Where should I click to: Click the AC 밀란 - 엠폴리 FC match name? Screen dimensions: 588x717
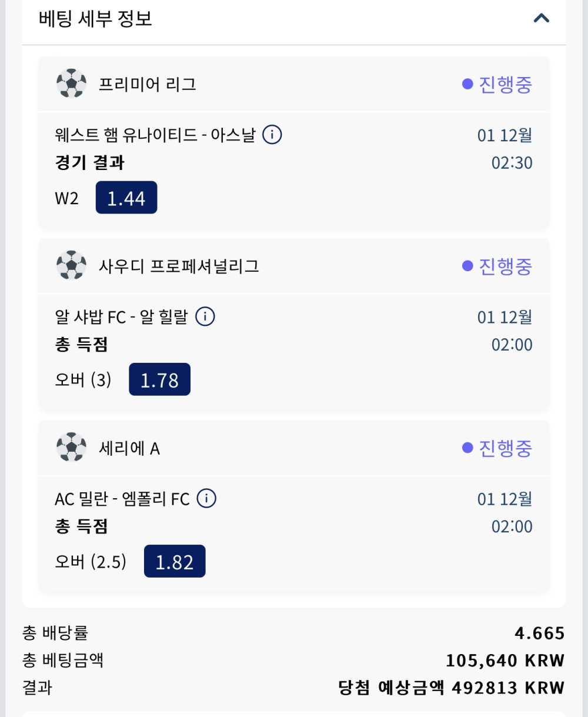pos(122,499)
